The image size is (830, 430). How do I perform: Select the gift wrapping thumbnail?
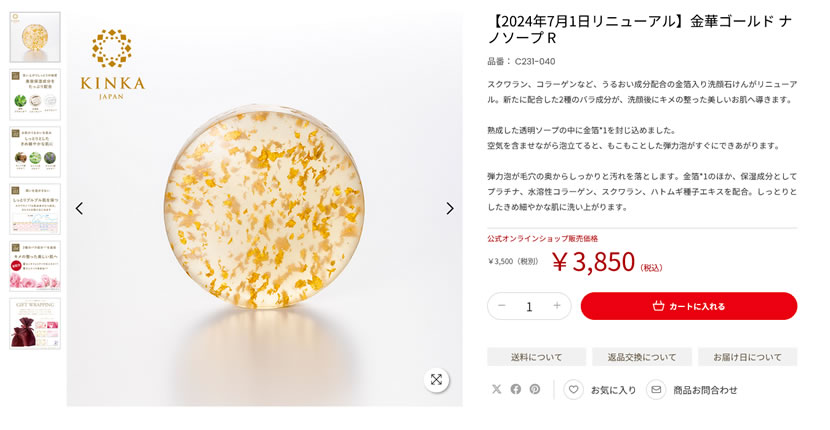pos(35,323)
